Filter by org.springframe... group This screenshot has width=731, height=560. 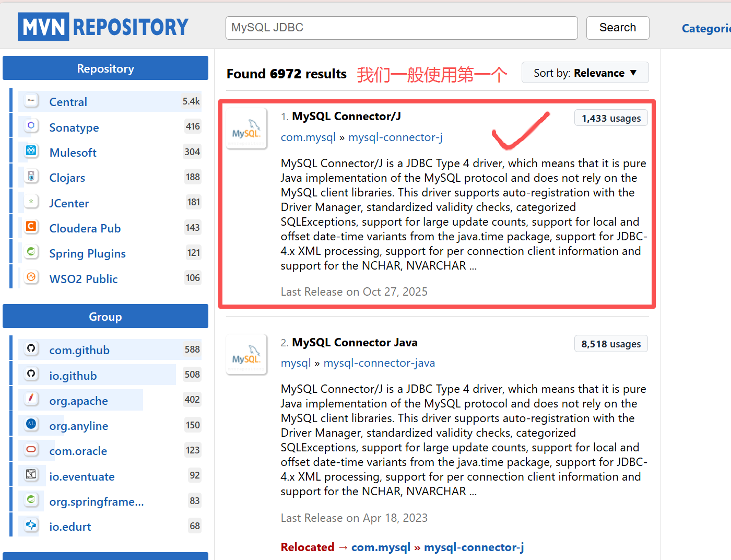coord(97,501)
